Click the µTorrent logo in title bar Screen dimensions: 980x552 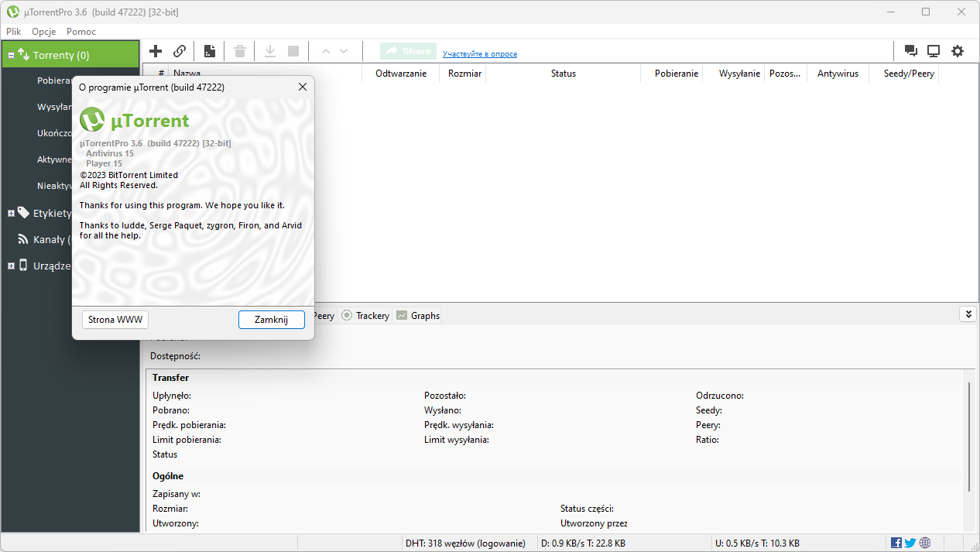(12, 12)
